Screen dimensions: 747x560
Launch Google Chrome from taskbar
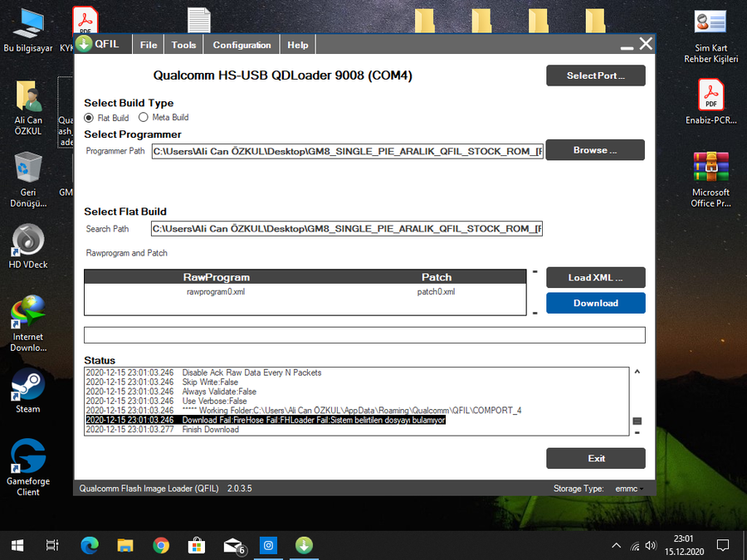161,545
